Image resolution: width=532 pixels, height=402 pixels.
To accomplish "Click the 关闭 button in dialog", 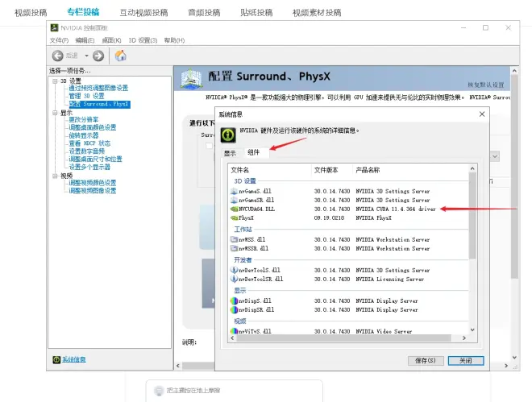I will pyautogui.click(x=466, y=360).
